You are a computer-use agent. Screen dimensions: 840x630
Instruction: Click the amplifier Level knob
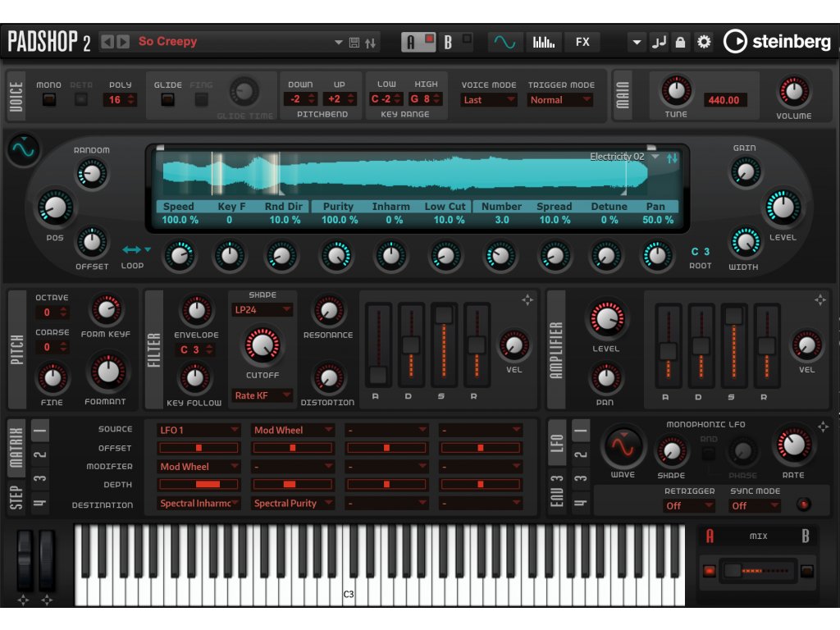606,319
